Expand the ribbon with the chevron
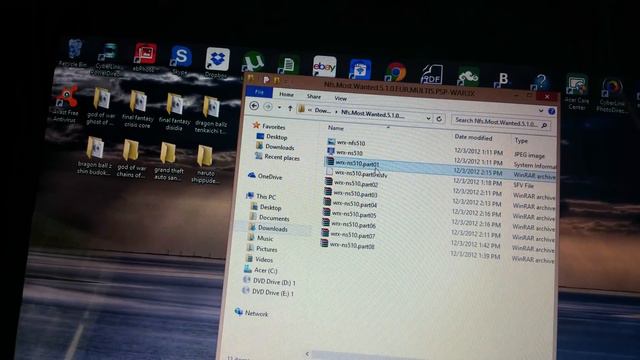This screenshot has width=640, height=360. coord(541,110)
